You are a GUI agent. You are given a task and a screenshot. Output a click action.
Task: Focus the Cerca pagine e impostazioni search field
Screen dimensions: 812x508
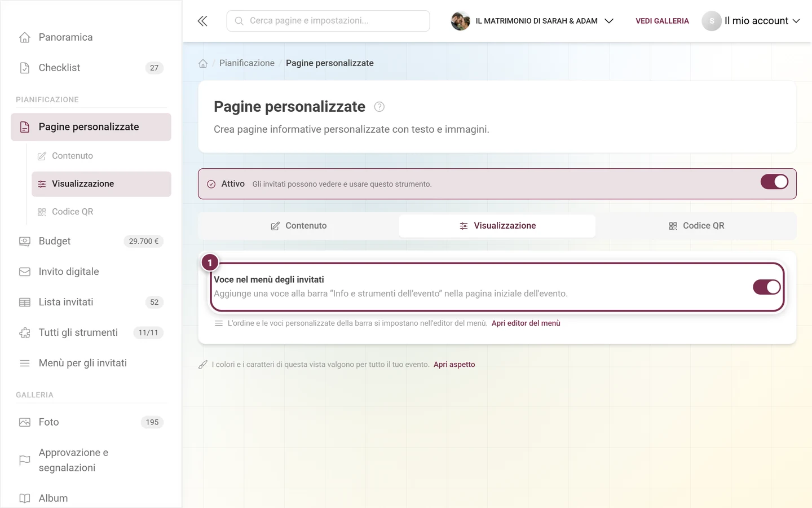(x=328, y=21)
